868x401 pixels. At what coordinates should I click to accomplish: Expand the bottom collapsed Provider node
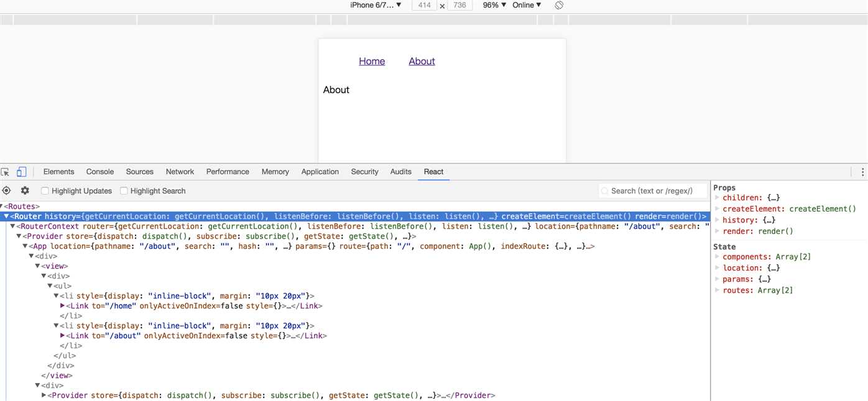click(44, 395)
